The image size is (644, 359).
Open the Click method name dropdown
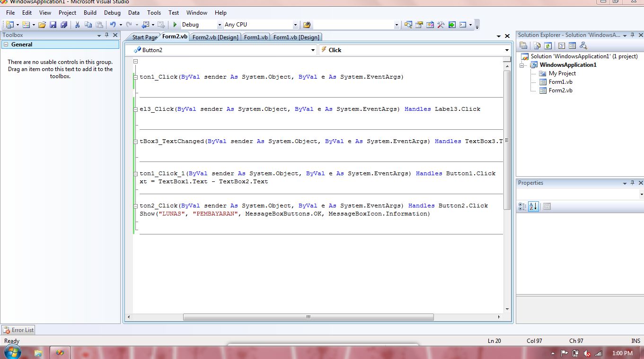click(x=507, y=50)
